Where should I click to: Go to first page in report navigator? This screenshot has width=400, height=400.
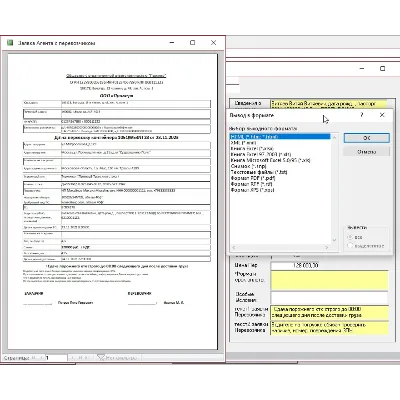point(33,358)
